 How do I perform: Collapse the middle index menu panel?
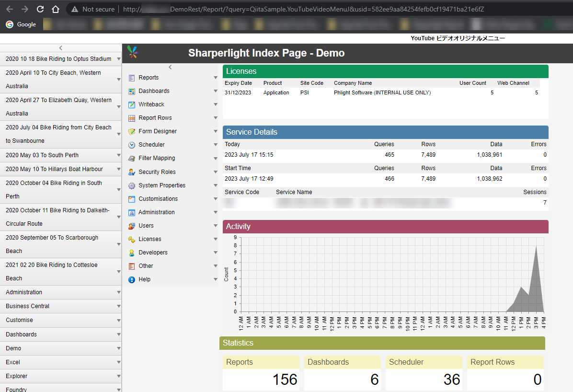click(x=170, y=67)
